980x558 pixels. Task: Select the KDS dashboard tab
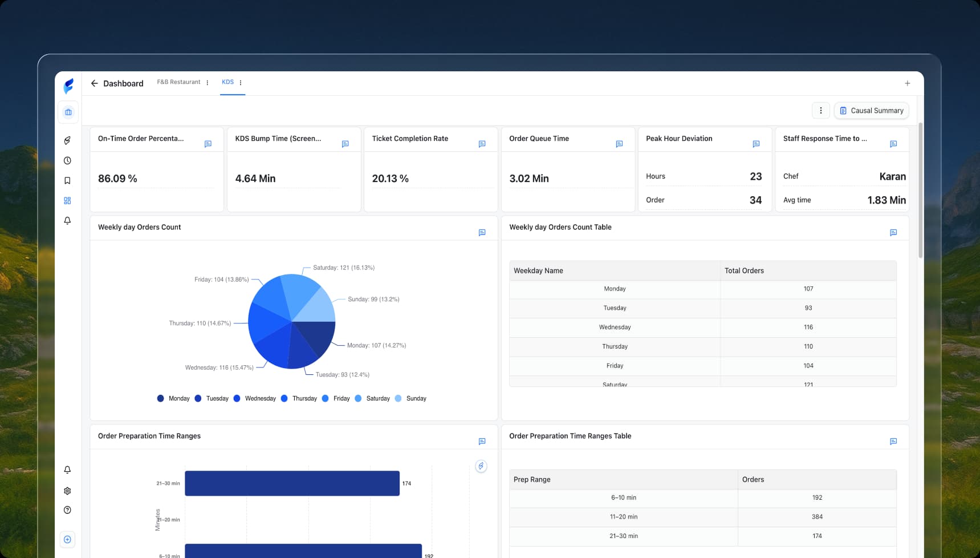point(227,82)
